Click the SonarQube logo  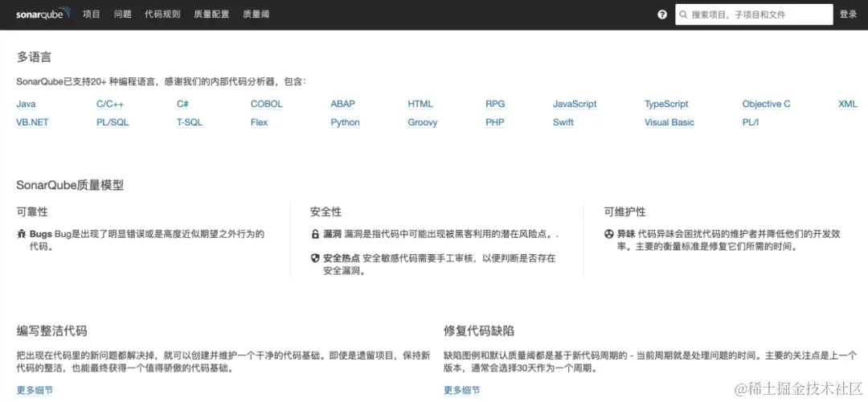pos(43,14)
